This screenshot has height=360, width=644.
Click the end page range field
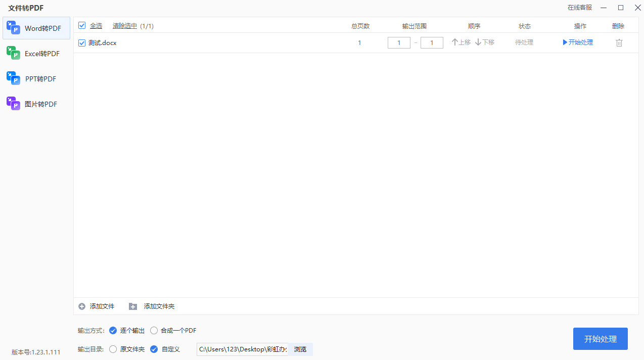click(432, 43)
